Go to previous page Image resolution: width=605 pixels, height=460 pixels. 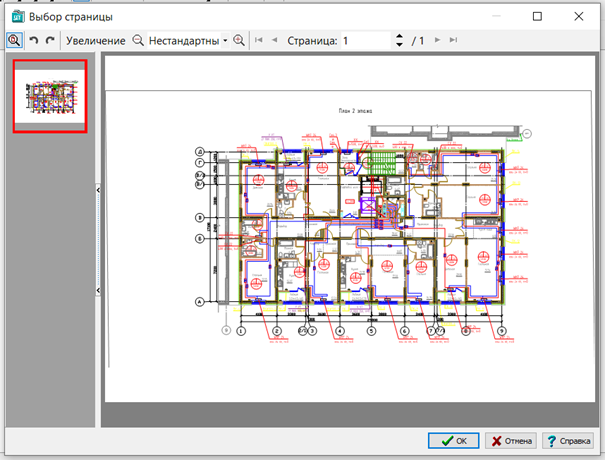[275, 40]
